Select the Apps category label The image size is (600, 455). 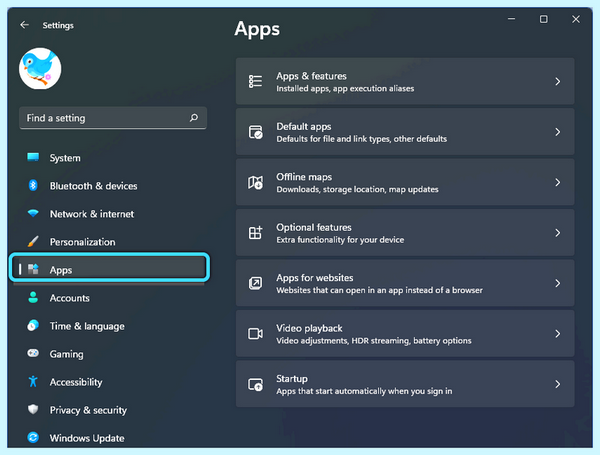tap(61, 270)
